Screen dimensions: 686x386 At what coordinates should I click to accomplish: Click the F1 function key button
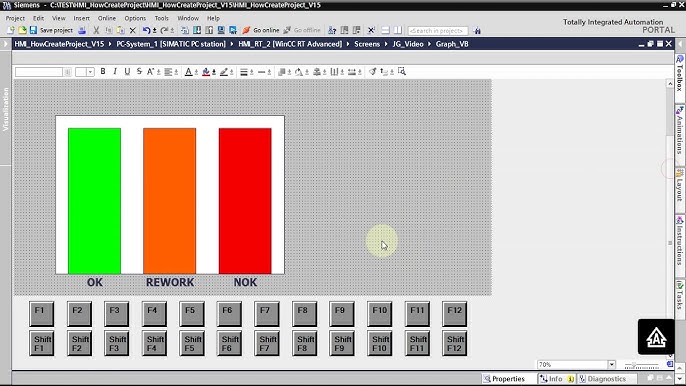pyautogui.click(x=42, y=314)
